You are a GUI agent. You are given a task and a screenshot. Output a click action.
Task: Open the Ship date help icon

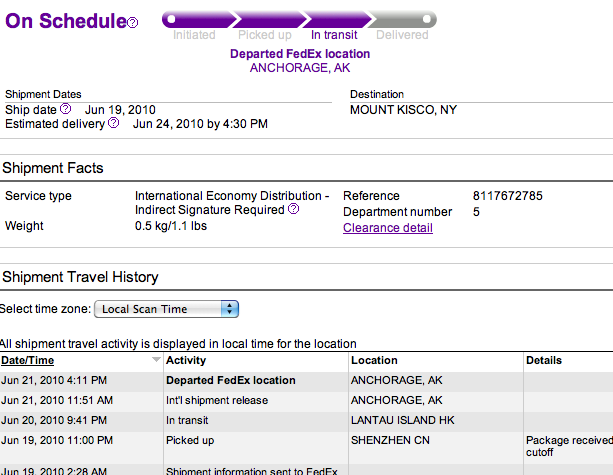(66, 109)
